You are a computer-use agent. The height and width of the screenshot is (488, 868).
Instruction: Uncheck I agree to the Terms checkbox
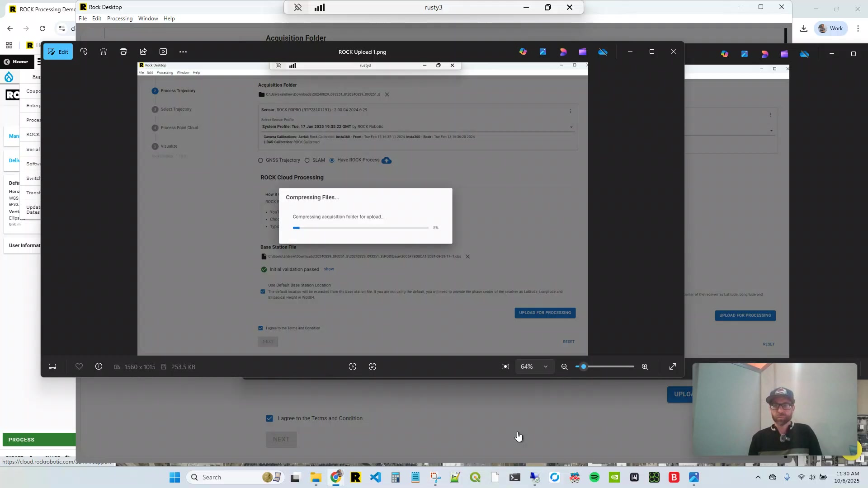tap(269, 418)
